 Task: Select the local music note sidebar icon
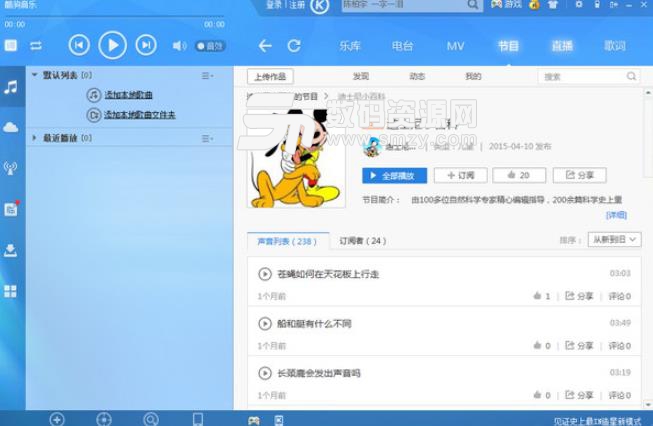pos(11,87)
